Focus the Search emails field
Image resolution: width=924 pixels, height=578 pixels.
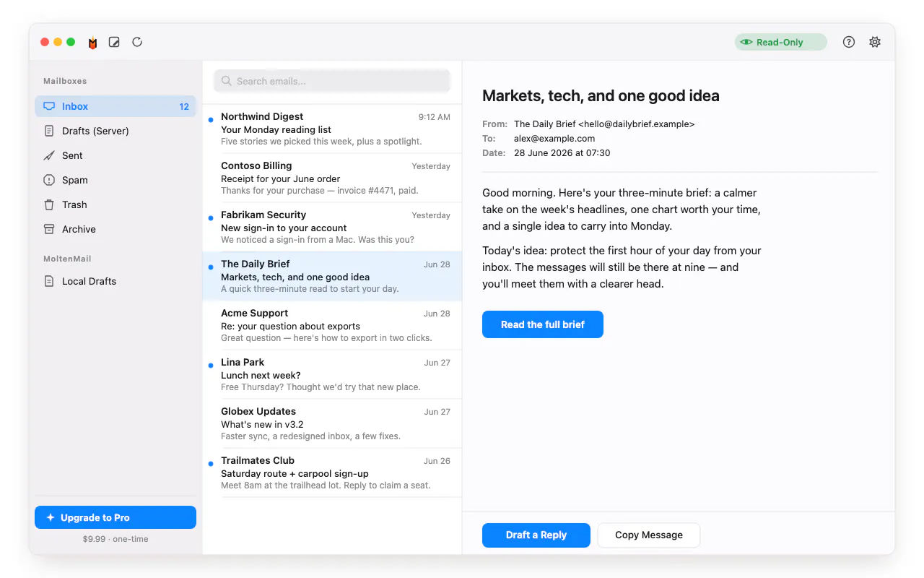332,81
